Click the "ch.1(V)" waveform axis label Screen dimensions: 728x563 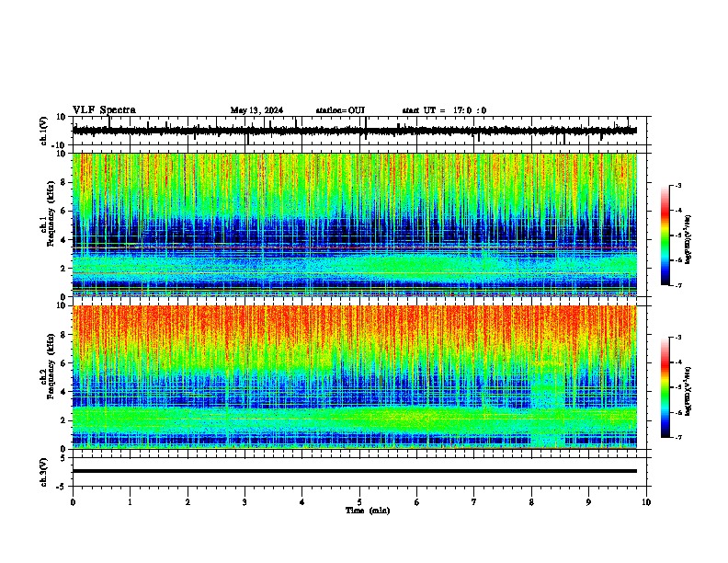pos(43,131)
